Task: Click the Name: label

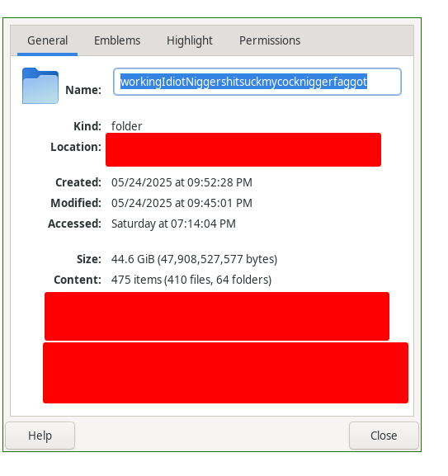Action: (x=83, y=90)
